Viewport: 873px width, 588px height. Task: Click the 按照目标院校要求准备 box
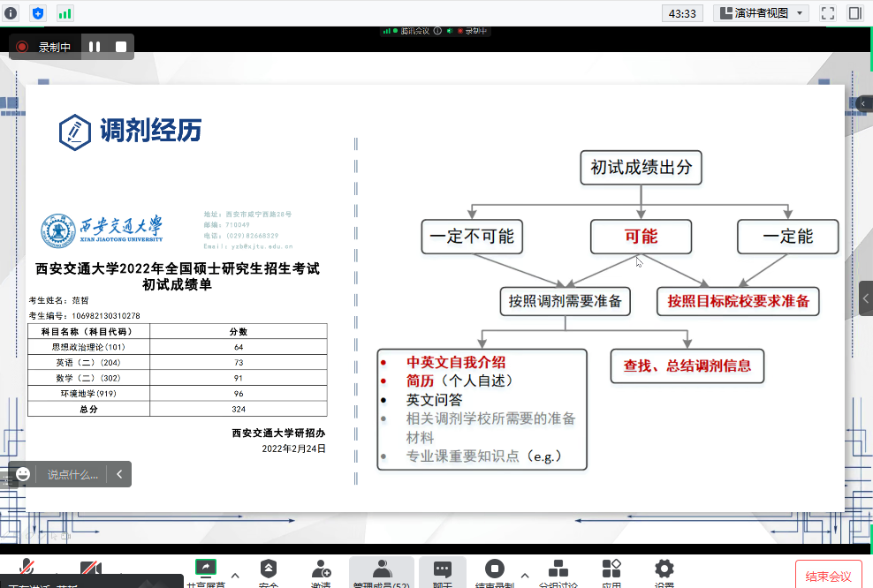coord(739,302)
